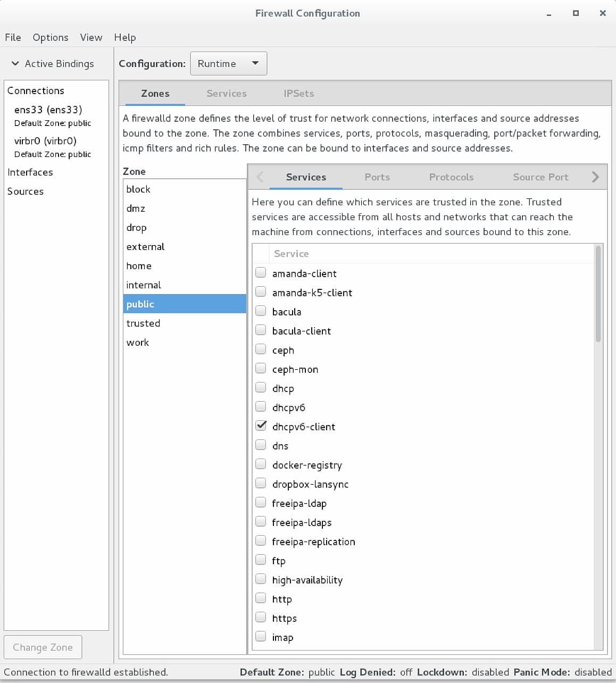Tick the ftp service checkbox
Viewport: 616px width, 683px height.
261,560
